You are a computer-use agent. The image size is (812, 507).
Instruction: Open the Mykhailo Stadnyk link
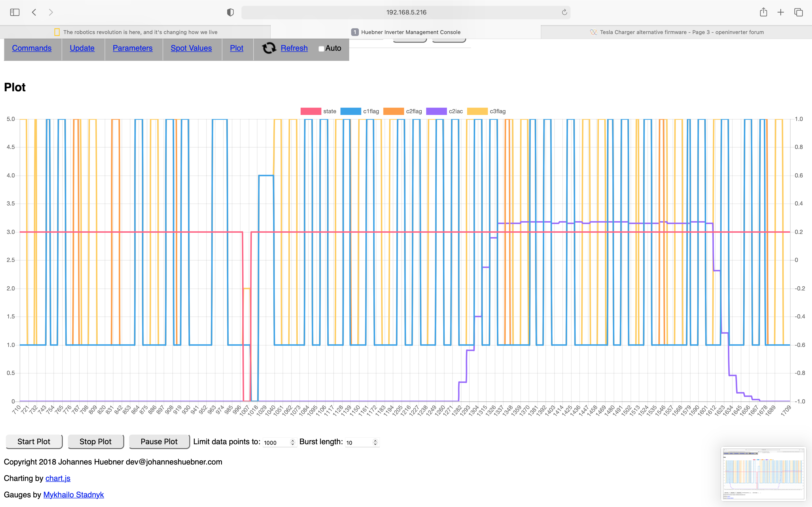tap(73, 495)
